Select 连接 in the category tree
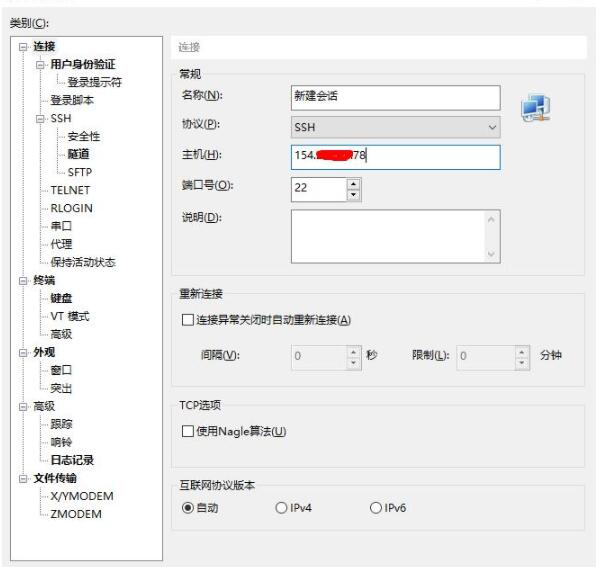The height and width of the screenshot is (567, 601). pos(44,46)
